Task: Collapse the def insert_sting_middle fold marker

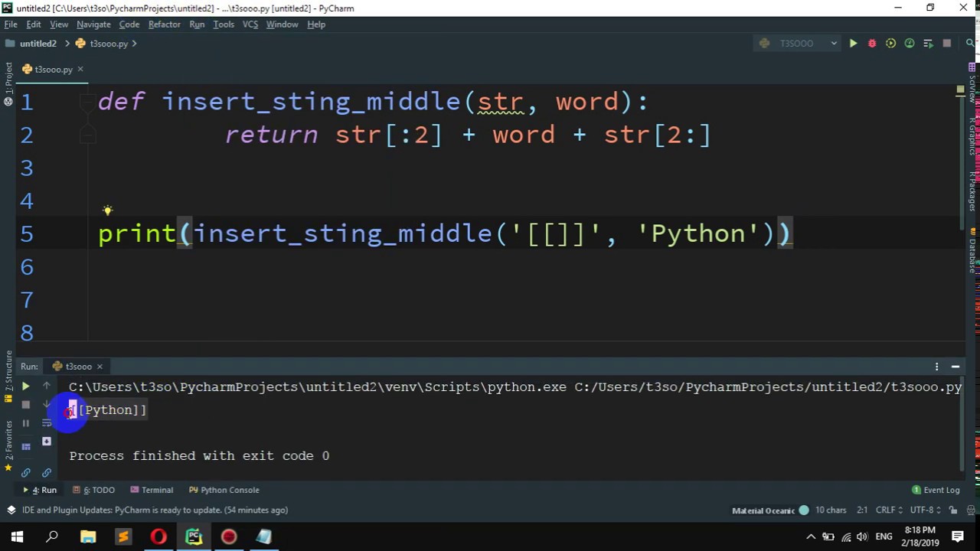Action: (x=87, y=102)
